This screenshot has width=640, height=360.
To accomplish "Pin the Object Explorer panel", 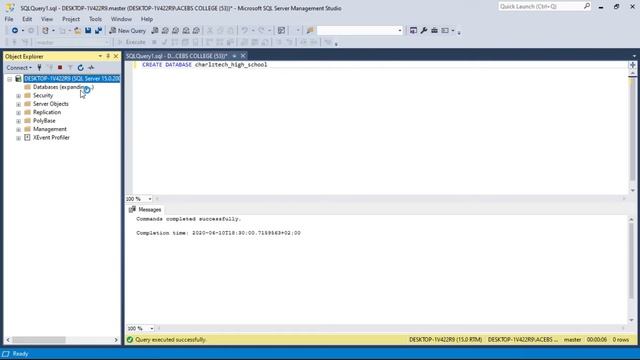I will [108, 56].
